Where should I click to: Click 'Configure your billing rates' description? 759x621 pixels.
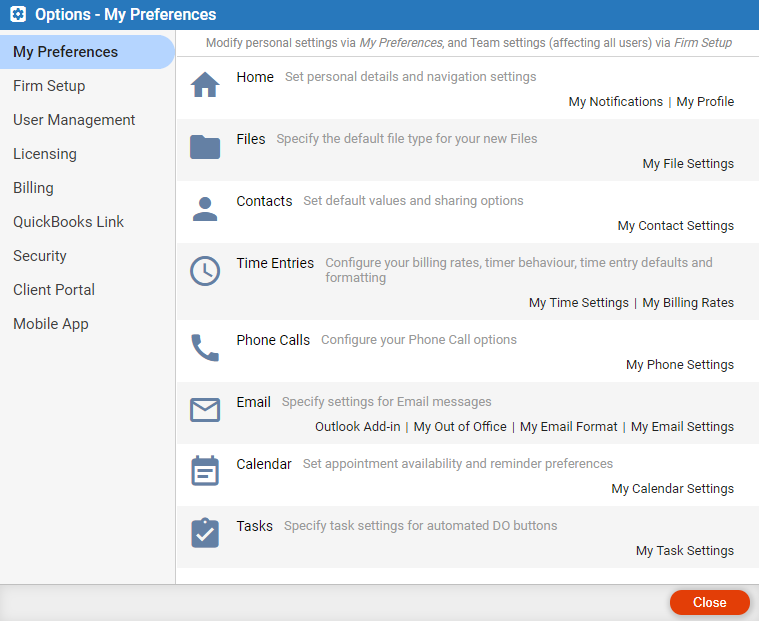pyautogui.click(x=518, y=270)
